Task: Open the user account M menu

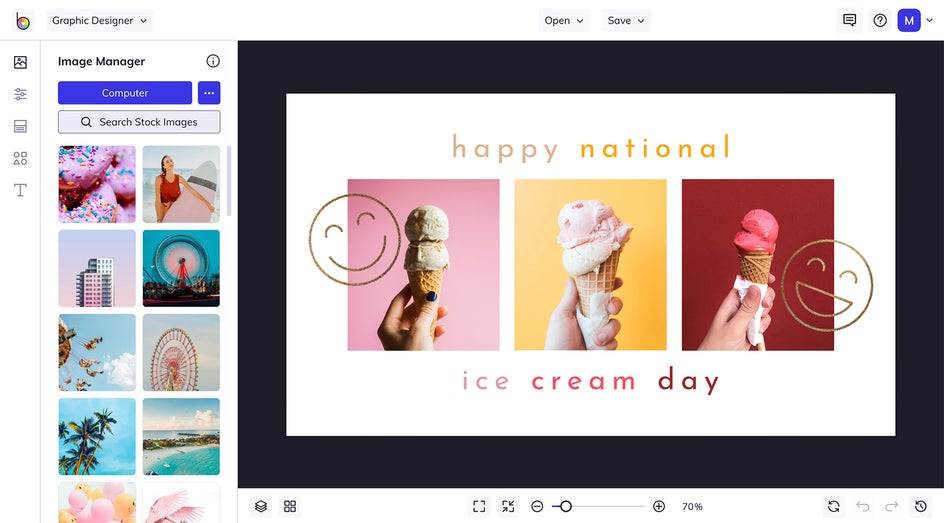Action: (x=909, y=20)
